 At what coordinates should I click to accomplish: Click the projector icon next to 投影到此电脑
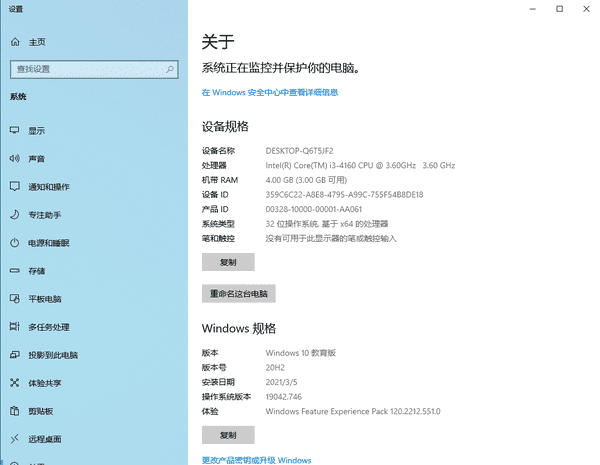(15, 355)
